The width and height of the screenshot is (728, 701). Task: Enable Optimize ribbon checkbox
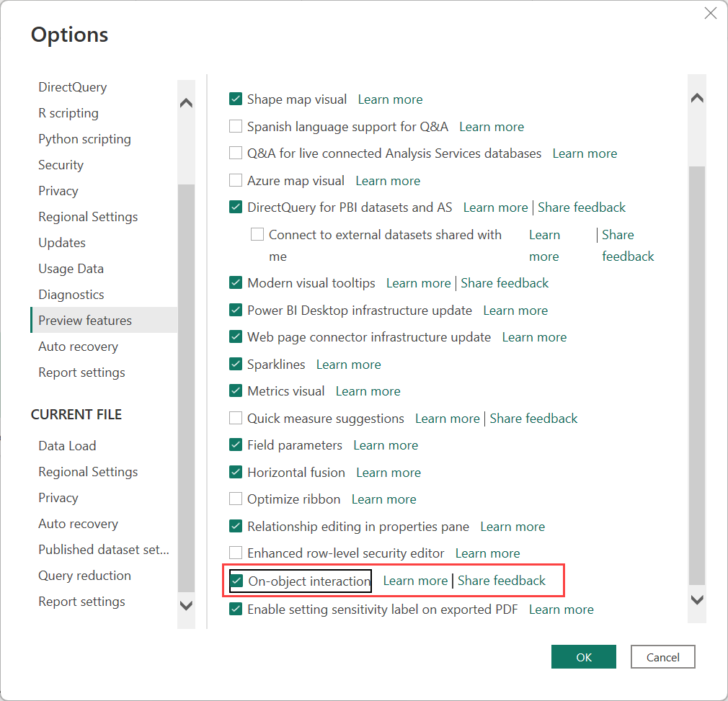(236, 499)
